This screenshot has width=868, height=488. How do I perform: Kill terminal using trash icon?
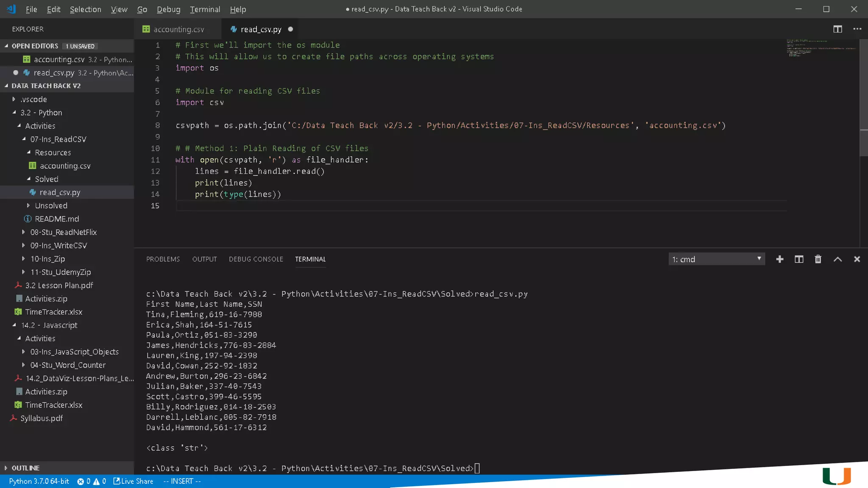click(818, 259)
